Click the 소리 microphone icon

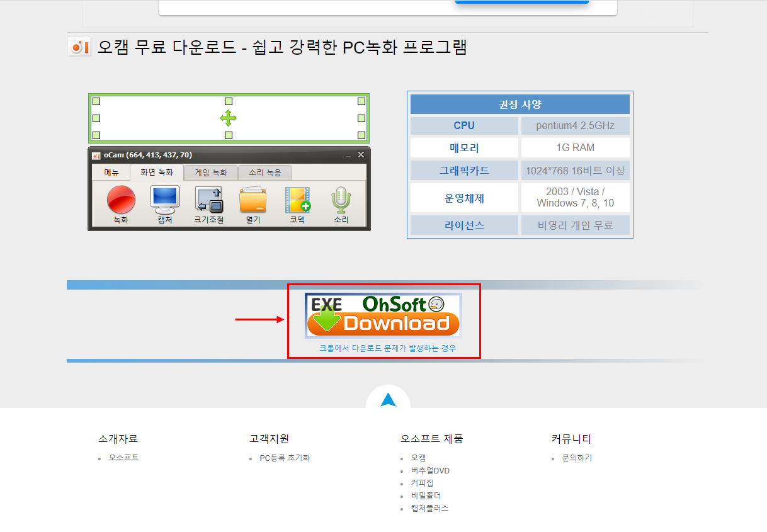click(341, 201)
